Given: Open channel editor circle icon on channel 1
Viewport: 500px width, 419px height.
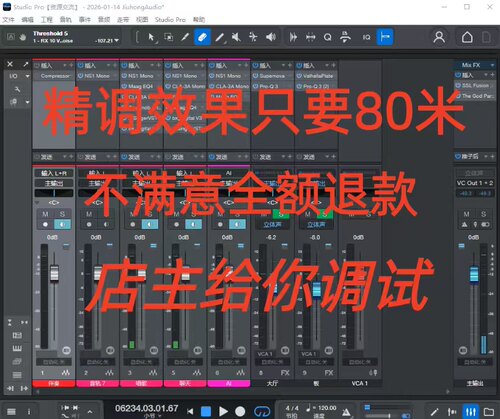Looking at the screenshot, I should click(66, 350).
